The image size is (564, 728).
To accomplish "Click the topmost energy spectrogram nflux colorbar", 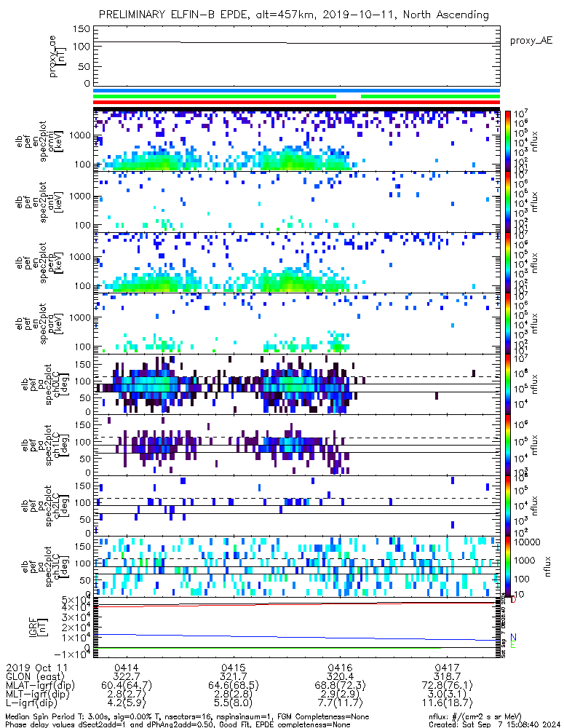I will (x=509, y=141).
